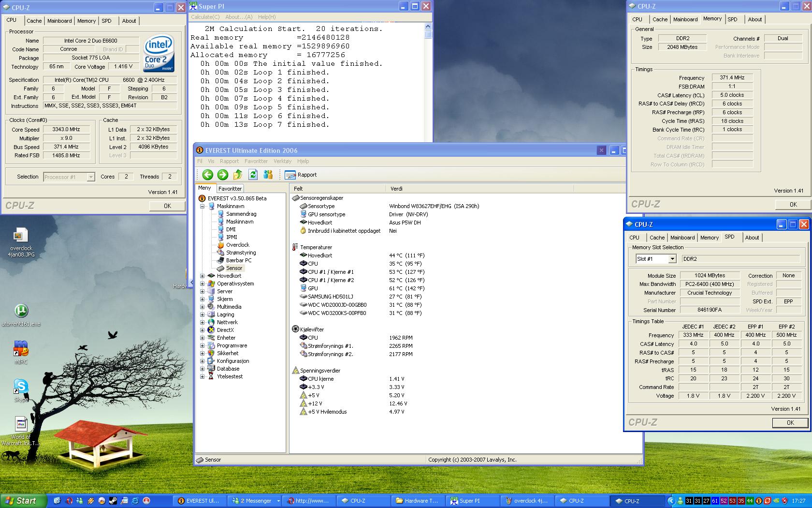Image resolution: width=812 pixels, height=508 pixels.
Task: Click the Temperaturer thermometer icon
Action: point(295,247)
